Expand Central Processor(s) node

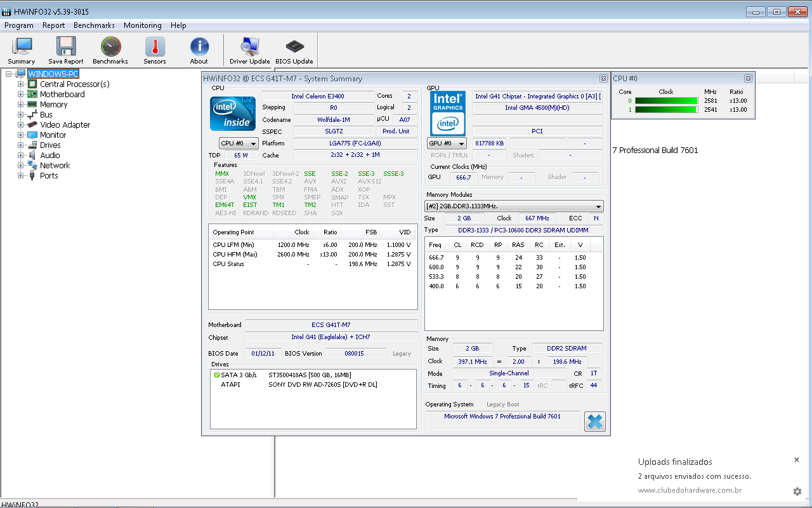point(20,84)
